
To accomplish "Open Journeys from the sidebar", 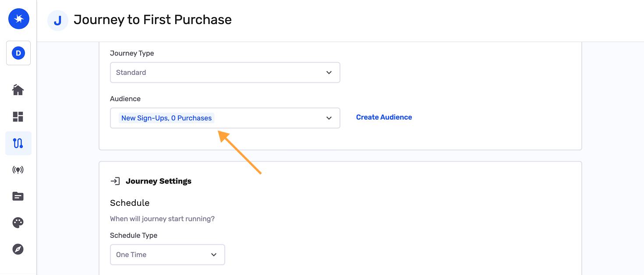I will point(18,143).
